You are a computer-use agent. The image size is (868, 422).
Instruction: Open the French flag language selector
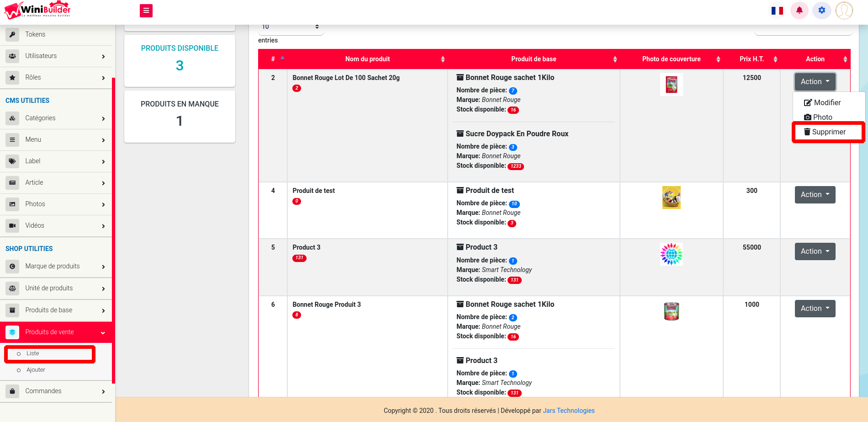[777, 11]
